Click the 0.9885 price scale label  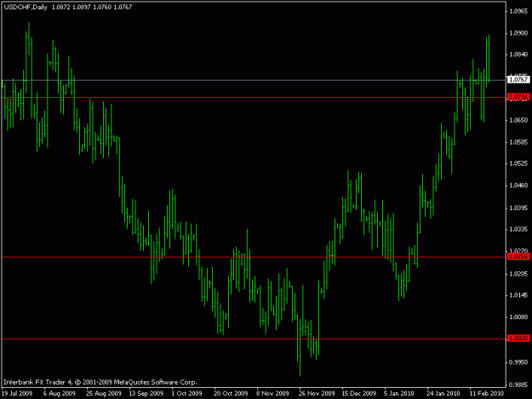[x=518, y=385]
